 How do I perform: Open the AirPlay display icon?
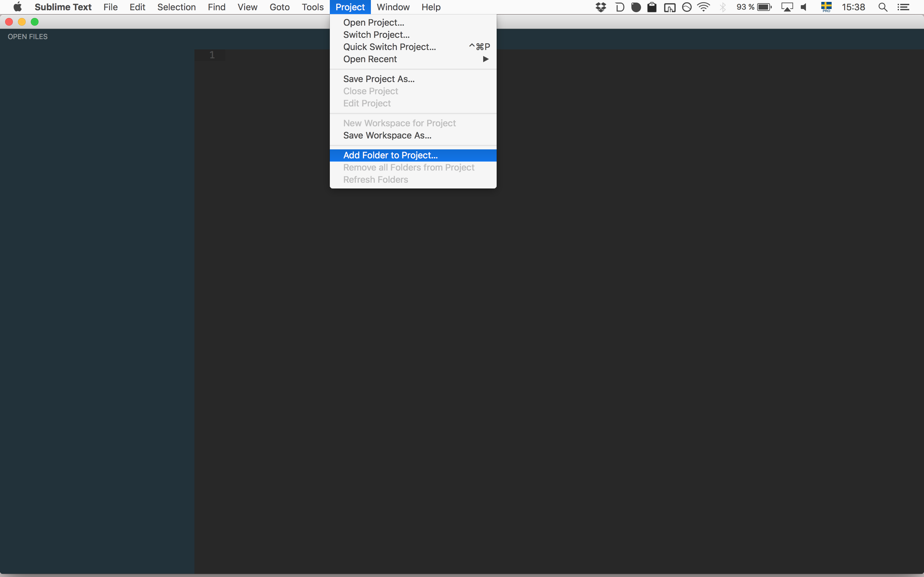click(787, 7)
